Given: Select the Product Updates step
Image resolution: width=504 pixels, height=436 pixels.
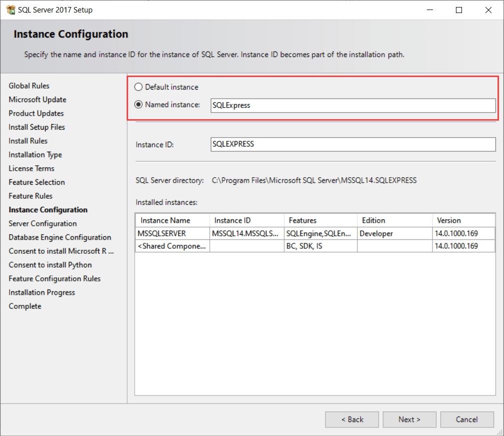Looking at the screenshot, I should click(36, 113).
